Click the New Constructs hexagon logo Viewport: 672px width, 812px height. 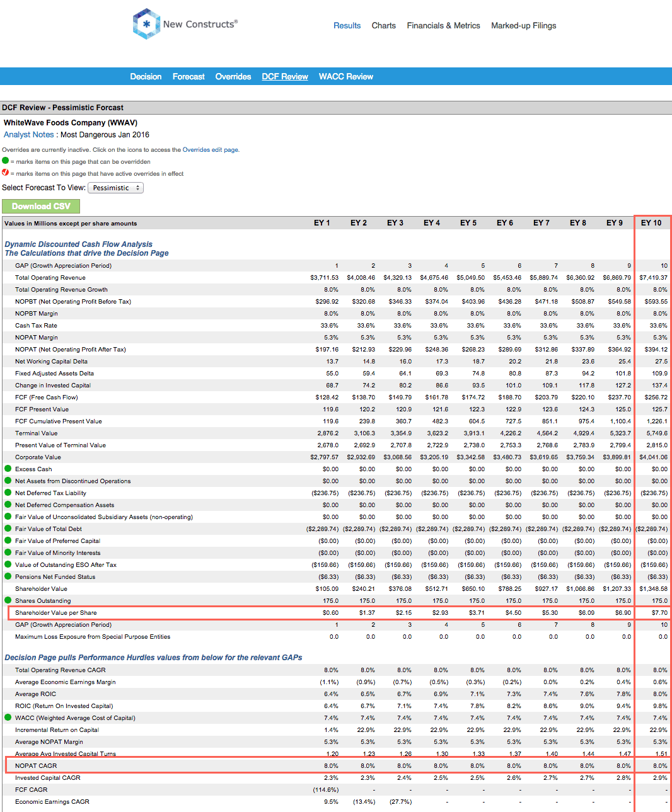pyautogui.click(x=146, y=24)
